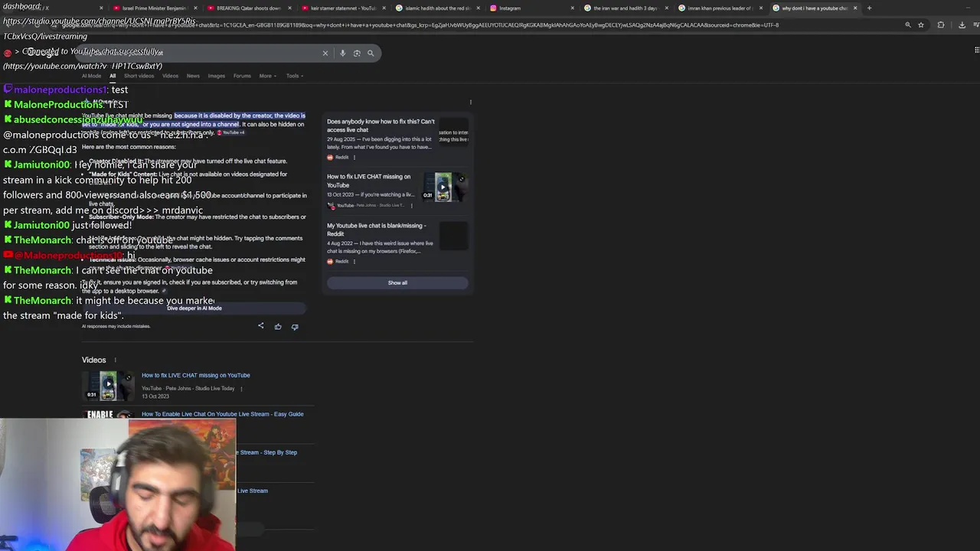Switch to the News search tab
The image size is (980, 551).
tap(193, 76)
